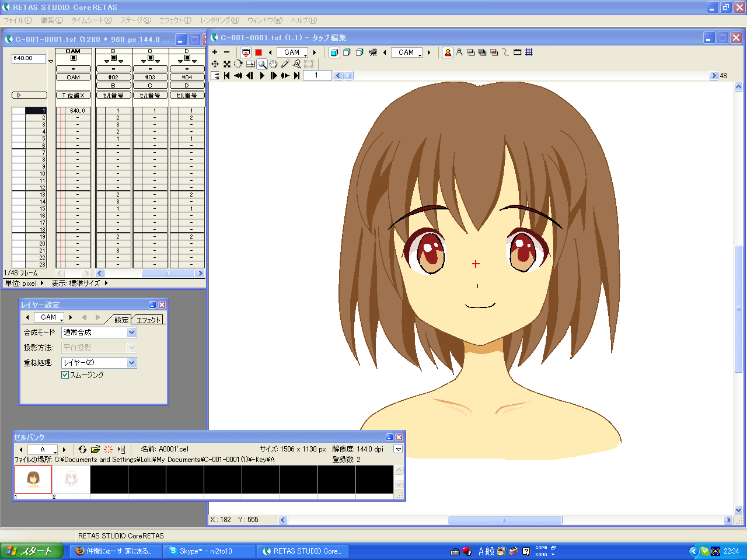Open the タイムシート(X) menu
This screenshot has height=560, width=747.
coord(92,20)
